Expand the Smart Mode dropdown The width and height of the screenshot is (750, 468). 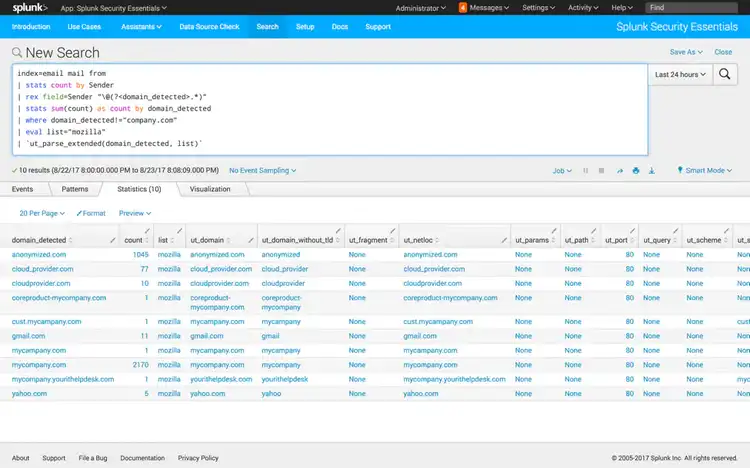(x=705, y=171)
